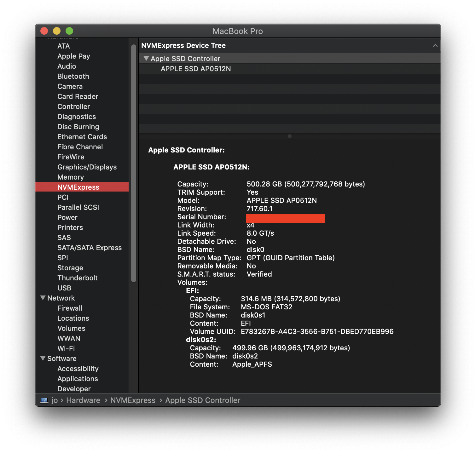Click the computer icon in the breadcrumb bar

(x=44, y=400)
